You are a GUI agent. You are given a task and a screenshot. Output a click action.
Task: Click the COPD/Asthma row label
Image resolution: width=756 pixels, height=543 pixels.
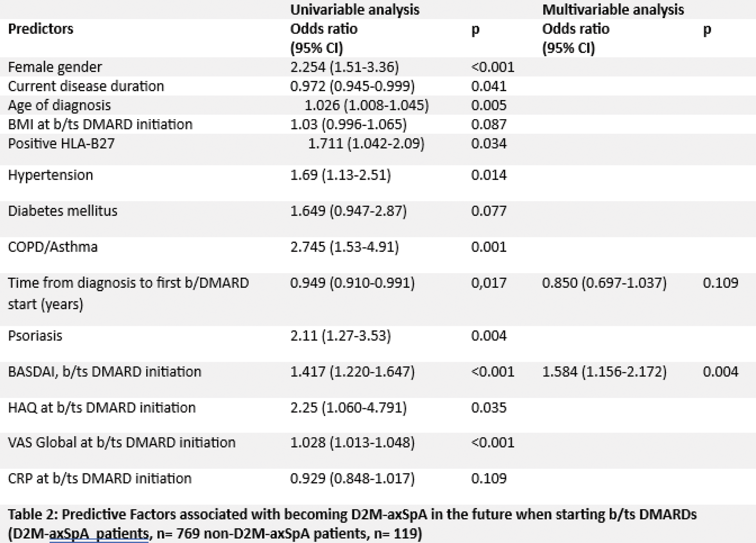point(53,247)
